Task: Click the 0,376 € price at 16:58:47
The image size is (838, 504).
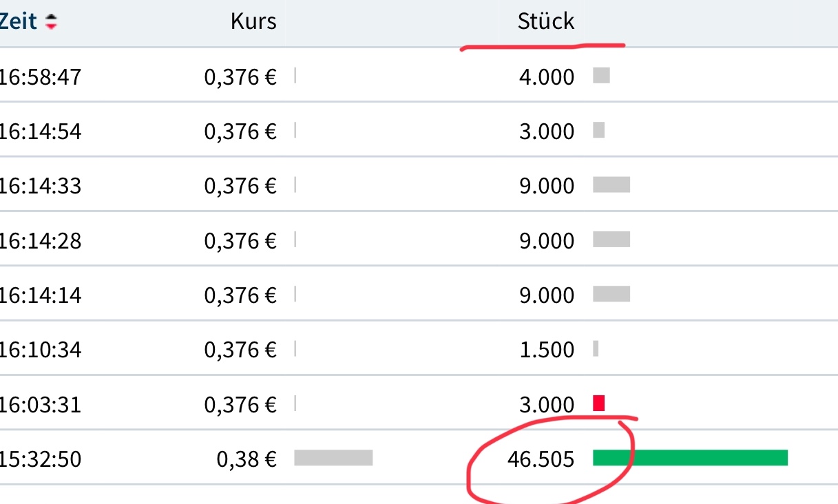Action: (x=240, y=76)
